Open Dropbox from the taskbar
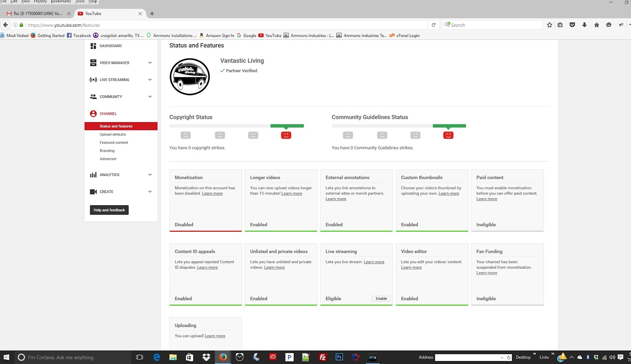 (206, 357)
